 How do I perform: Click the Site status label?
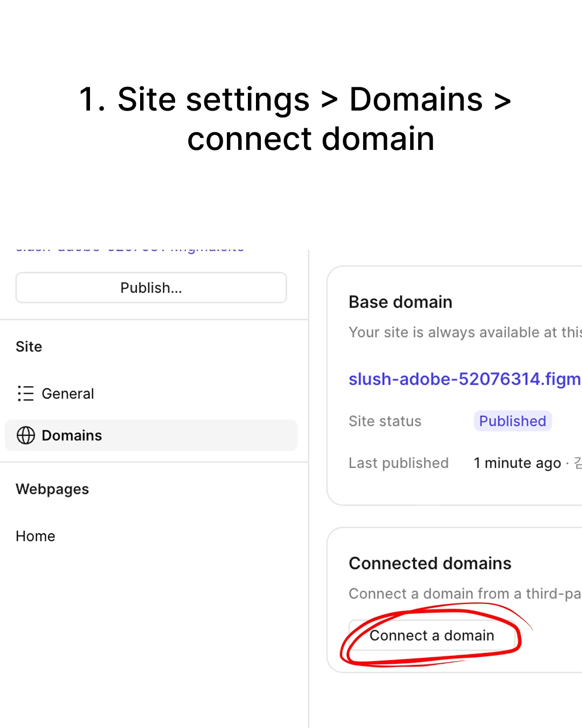pyautogui.click(x=385, y=421)
